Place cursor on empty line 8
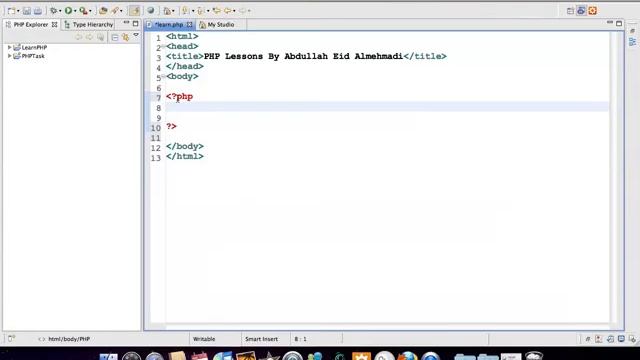The height and width of the screenshot is (360, 640). tap(387, 107)
